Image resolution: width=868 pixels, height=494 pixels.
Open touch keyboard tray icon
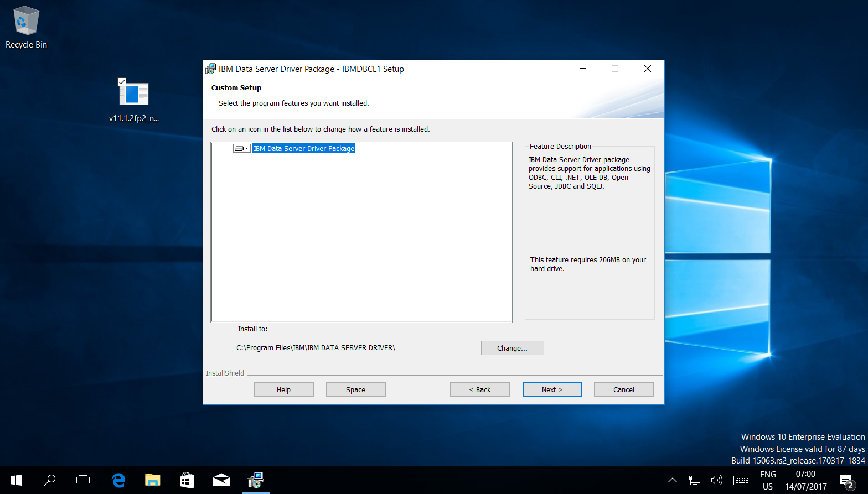tap(741, 480)
